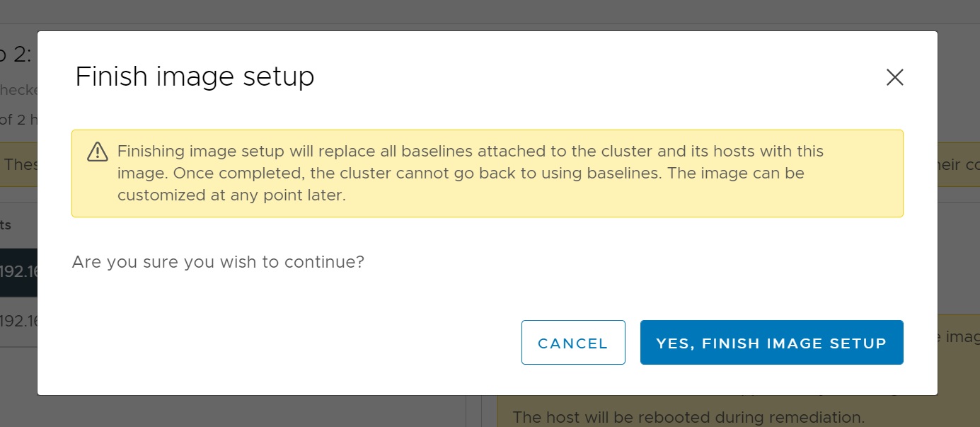
Task: Close the Finish image setup dialog
Action: point(894,77)
